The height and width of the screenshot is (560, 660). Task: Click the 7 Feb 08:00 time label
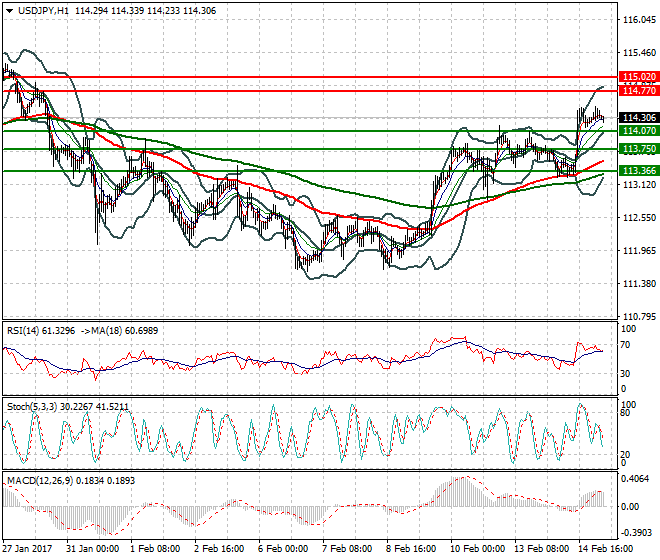(347, 549)
